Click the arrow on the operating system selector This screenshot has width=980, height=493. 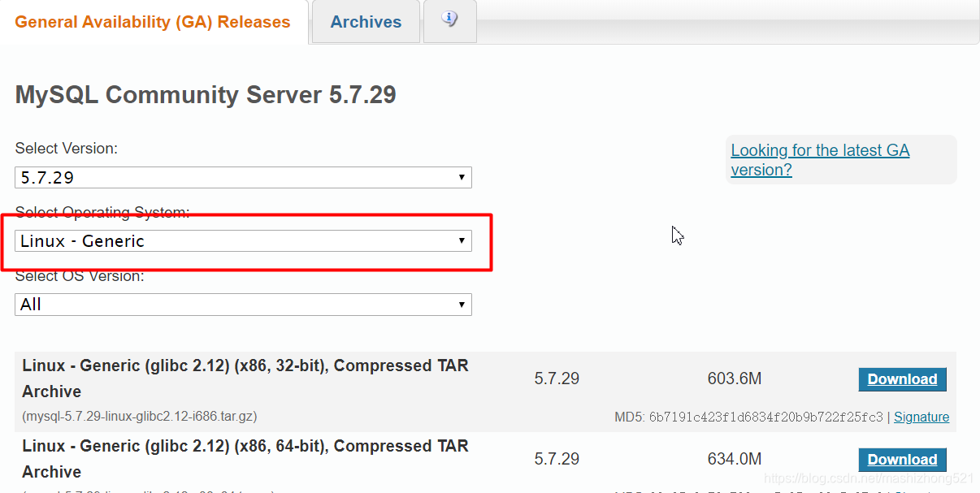462,240
